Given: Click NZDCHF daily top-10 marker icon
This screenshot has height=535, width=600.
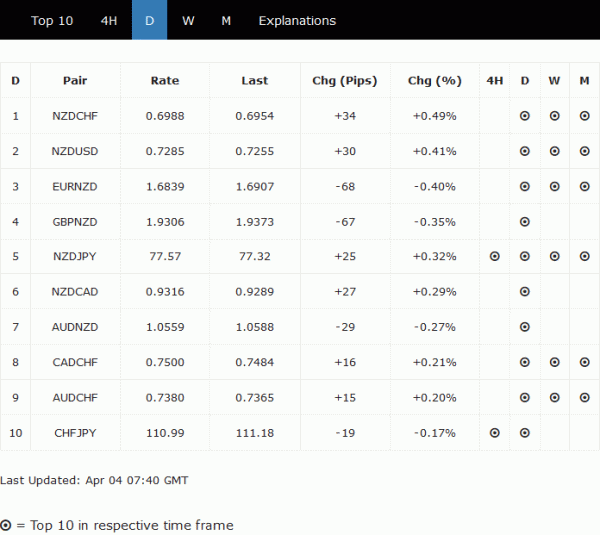Looking at the screenshot, I should (525, 116).
